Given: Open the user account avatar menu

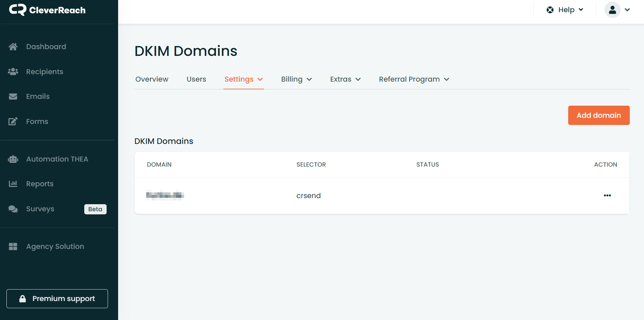Looking at the screenshot, I should [x=617, y=10].
